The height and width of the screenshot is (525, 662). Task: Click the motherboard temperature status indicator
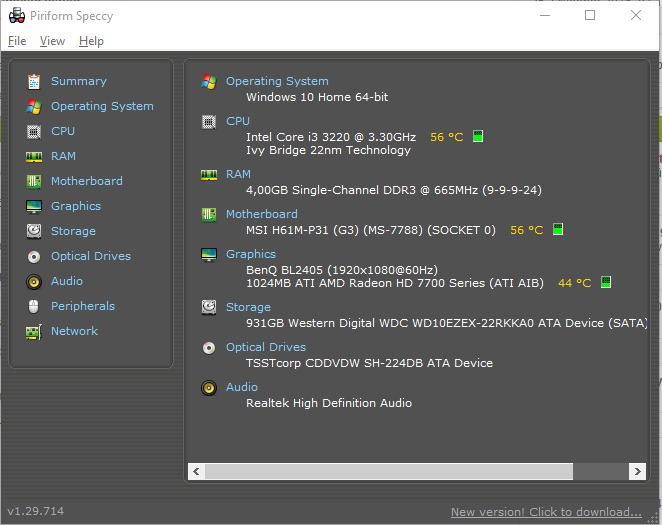coord(558,230)
